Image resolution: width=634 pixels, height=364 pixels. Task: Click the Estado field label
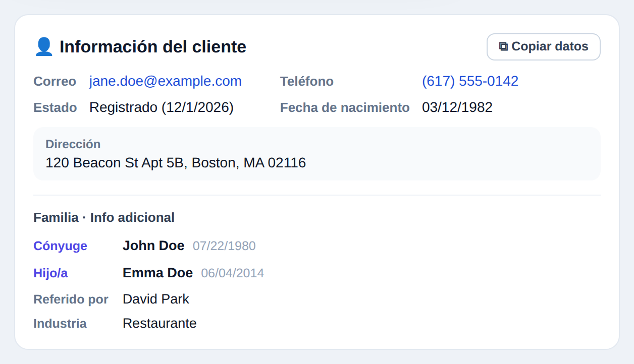(x=55, y=108)
